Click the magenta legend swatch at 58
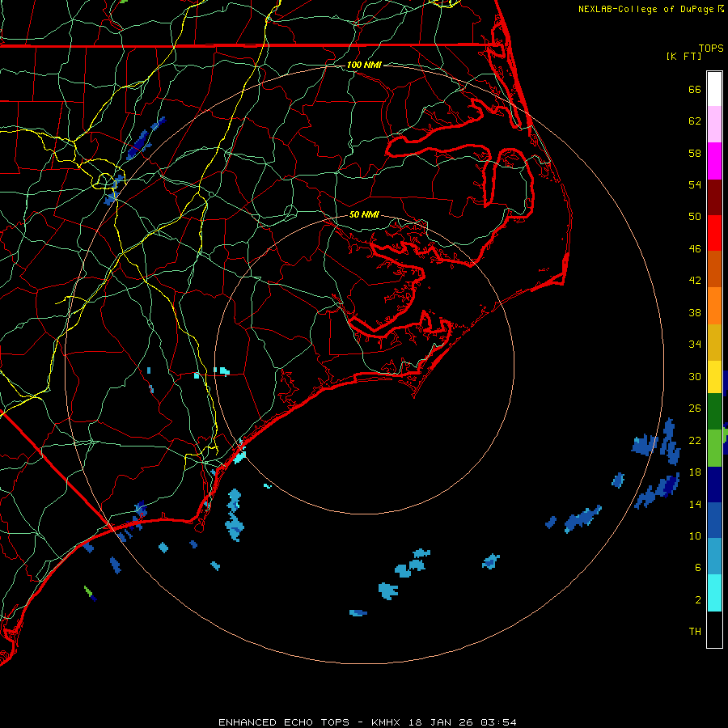 pyautogui.click(x=714, y=161)
